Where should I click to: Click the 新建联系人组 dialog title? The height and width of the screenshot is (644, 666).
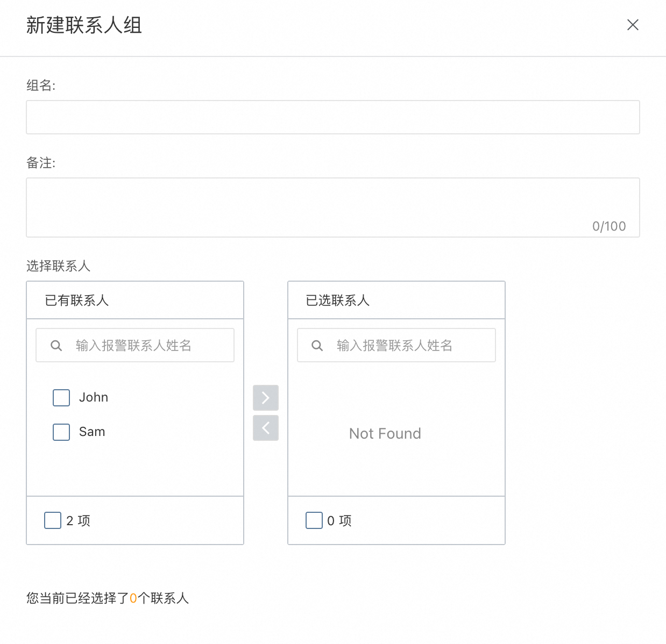84,25
